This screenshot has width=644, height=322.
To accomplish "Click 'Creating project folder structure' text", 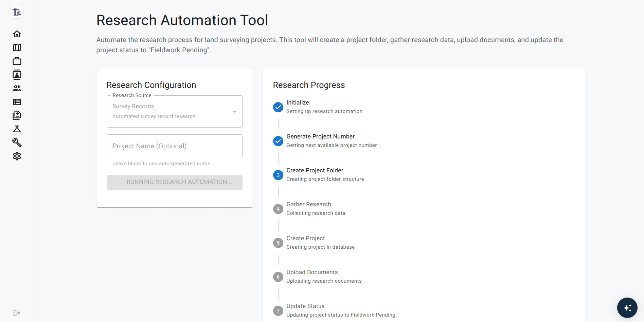I will (325, 179).
